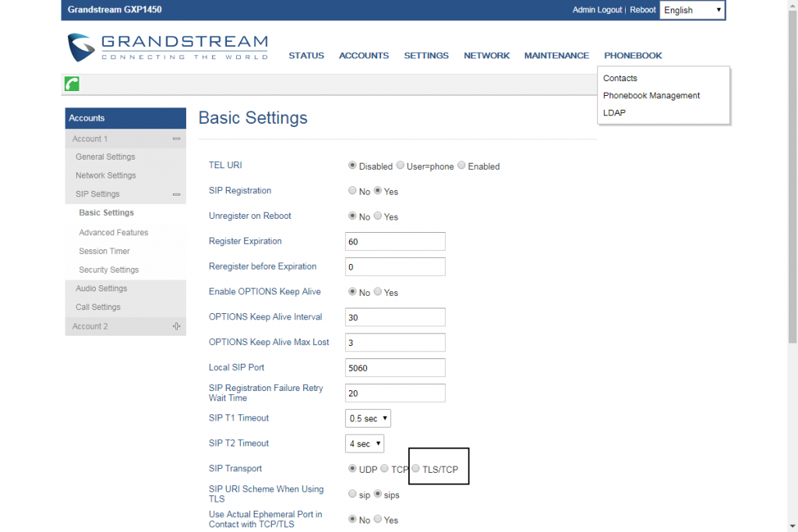Image resolution: width=798 pixels, height=532 pixels.
Task: Set SIP Registration to Yes
Action: [x=378, y=191]
